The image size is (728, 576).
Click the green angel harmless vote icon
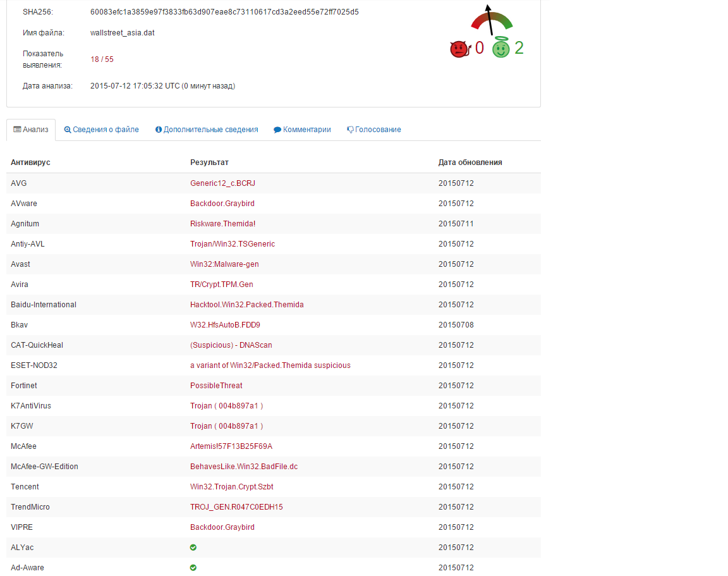[501, 47]
